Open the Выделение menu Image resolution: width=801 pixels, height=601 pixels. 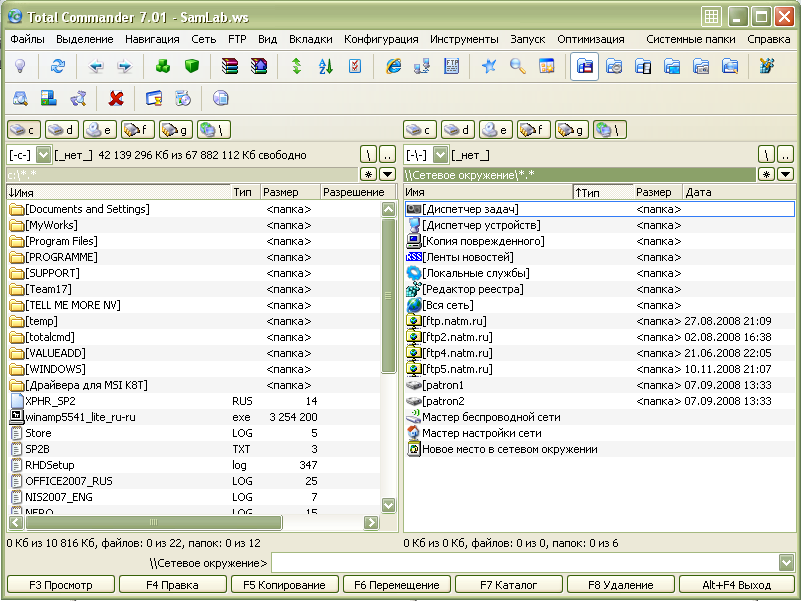[x=85, y=39]
